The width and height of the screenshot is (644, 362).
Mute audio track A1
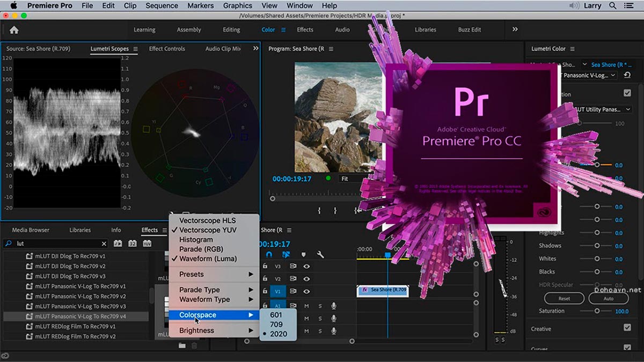pos(307,306)
